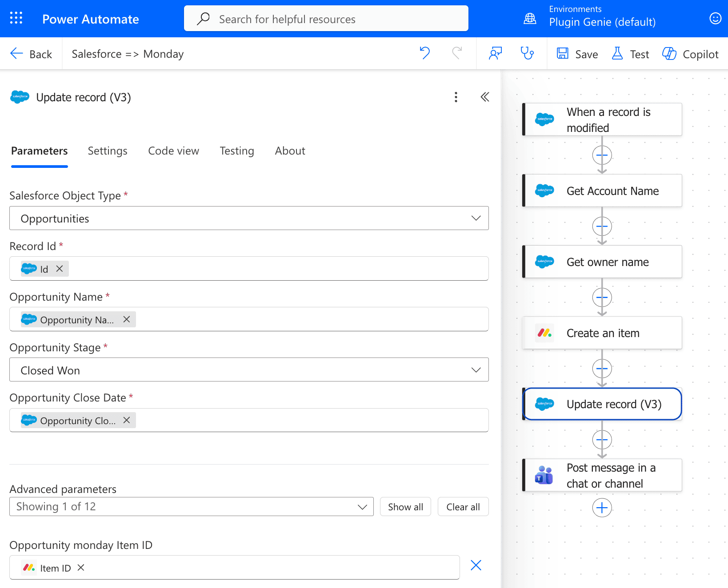Open the flow checker stethoscope icon
Screen dimensions: 728x588
[527, 53]
